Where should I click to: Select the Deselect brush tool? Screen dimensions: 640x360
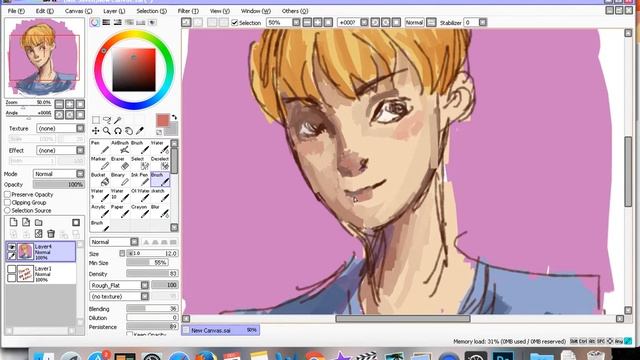[160, 164]
